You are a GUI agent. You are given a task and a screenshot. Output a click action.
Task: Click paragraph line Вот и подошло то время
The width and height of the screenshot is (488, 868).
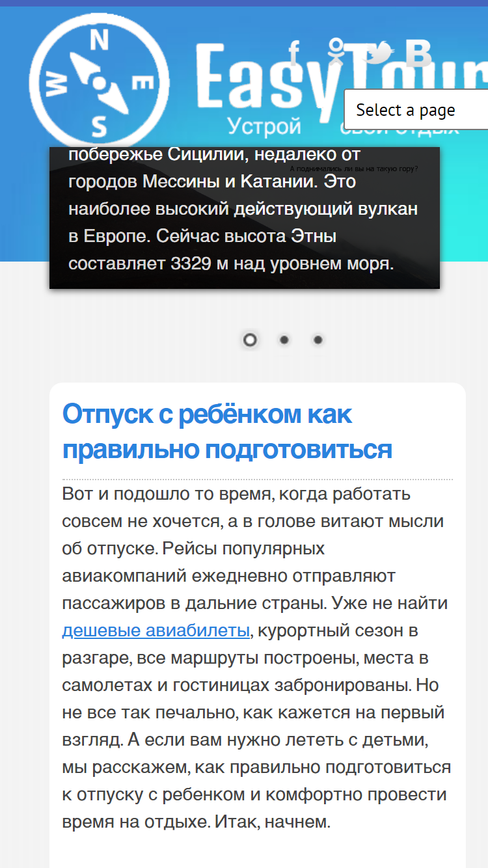tap(236, 494)
